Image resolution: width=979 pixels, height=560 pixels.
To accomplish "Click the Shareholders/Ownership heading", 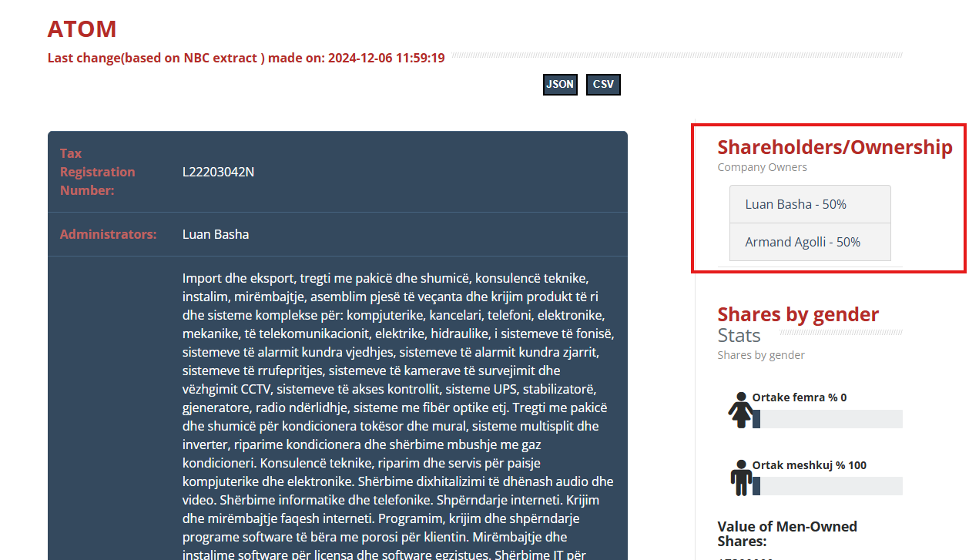I will [834, 147].
